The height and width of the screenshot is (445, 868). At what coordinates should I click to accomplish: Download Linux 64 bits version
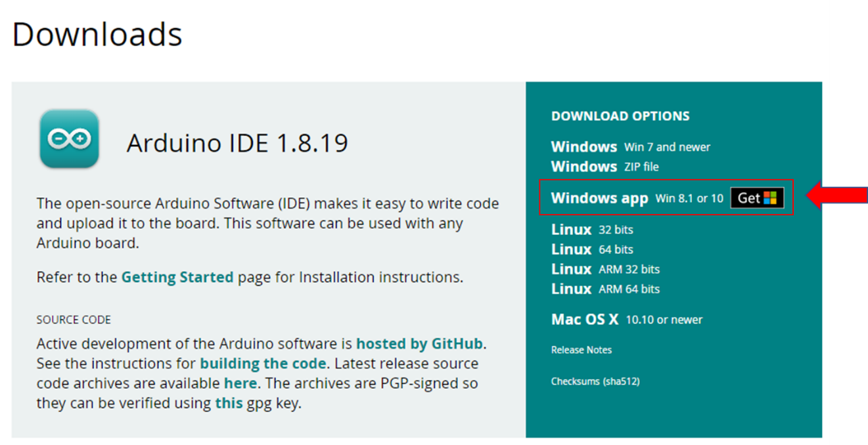point(592,249)
